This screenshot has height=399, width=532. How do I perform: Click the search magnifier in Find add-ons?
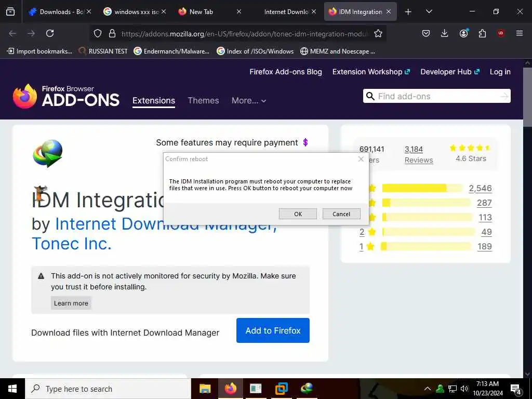click(x=370, y=96)
